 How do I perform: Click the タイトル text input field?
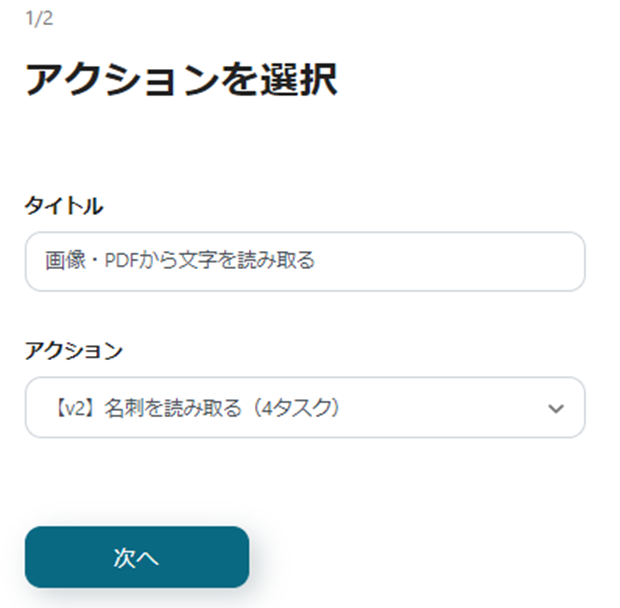304,262
